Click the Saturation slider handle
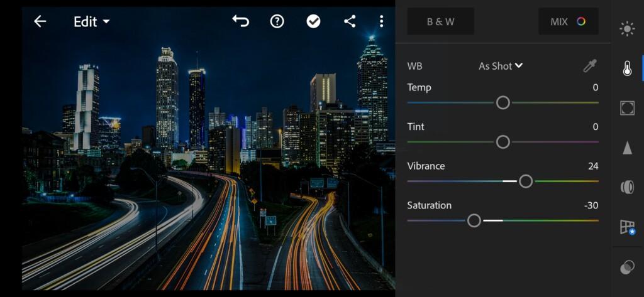This screenshot has height=297, width=644. tap(474, 220)
